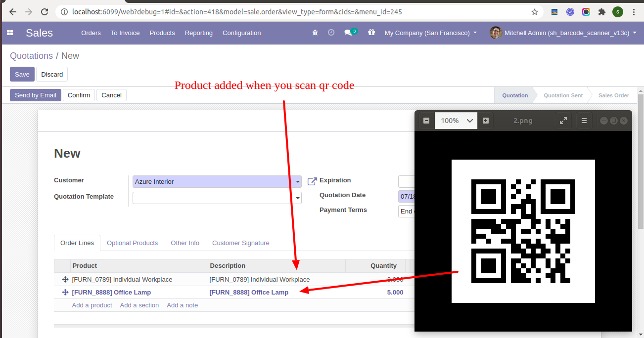This screenshot has width=644, height=338.
Task: Click drag handle of Individual Workplace row
Action: coord(65,279)
